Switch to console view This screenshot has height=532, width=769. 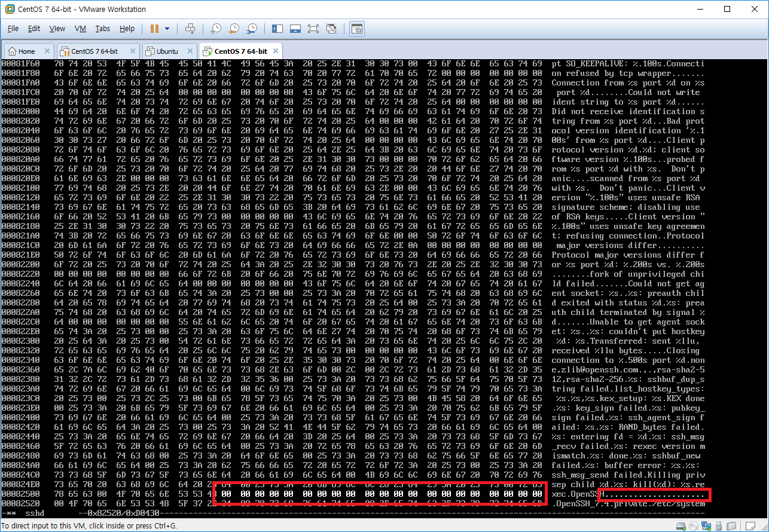tap(357, 29)
